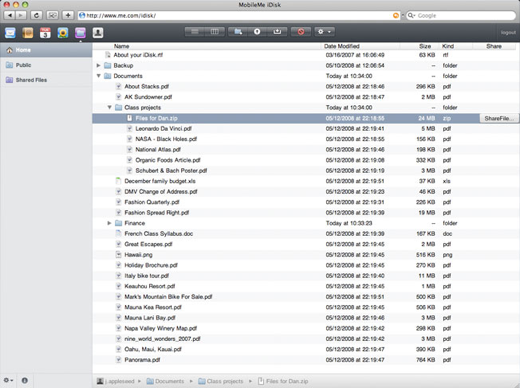Open the gear action menu in toolbar
This screenshot has width=520, height=388.
pos(324,32)
